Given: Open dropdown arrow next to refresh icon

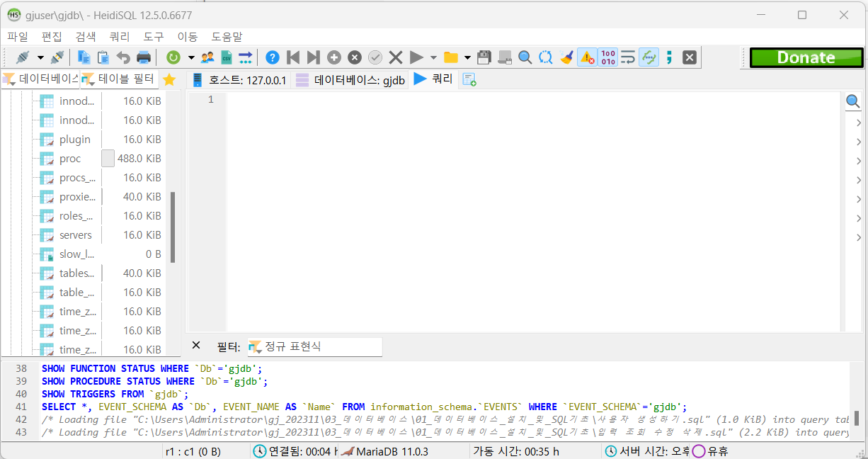Looking at the screenshot, I should pos(190,57).
